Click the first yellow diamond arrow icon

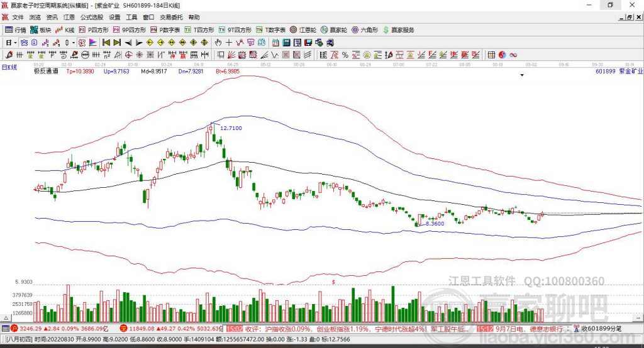click(150, 43)
